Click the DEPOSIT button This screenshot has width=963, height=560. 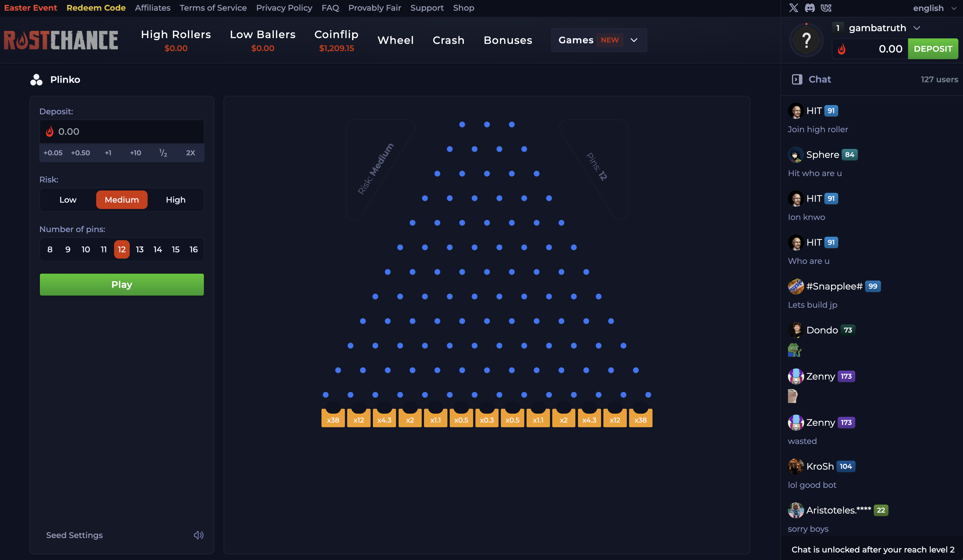click(x=933, y=49)
